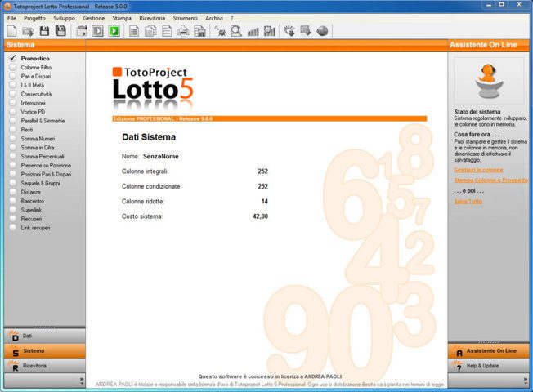This screenshot has height=392, width=533.
Task: Toggle the Pari e Dispari indicator
Action: point(13,76)
